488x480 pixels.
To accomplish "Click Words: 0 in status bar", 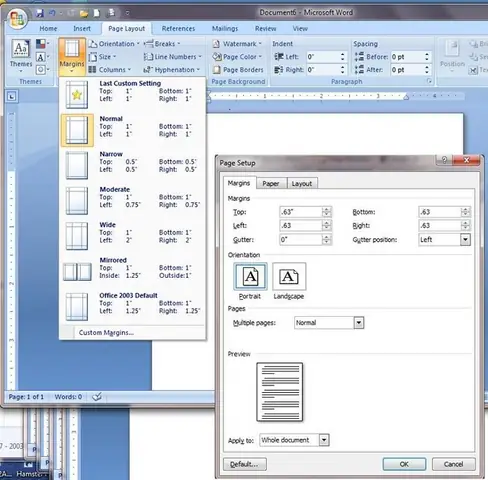I will click(x=68, y=397).
